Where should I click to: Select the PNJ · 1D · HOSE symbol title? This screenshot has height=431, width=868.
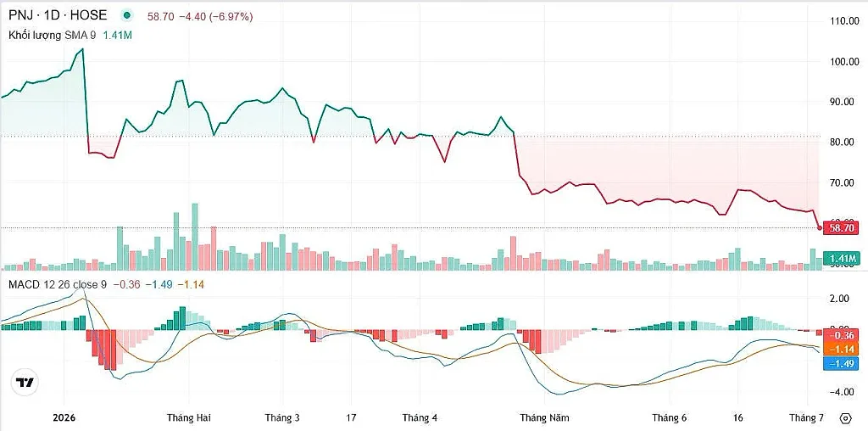[58, 16]
